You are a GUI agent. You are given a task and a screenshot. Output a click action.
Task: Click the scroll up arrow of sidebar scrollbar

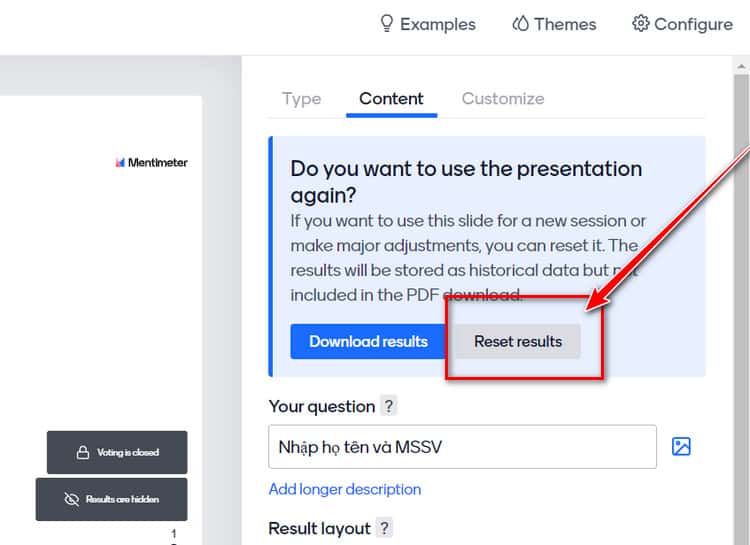coord(742,66)
